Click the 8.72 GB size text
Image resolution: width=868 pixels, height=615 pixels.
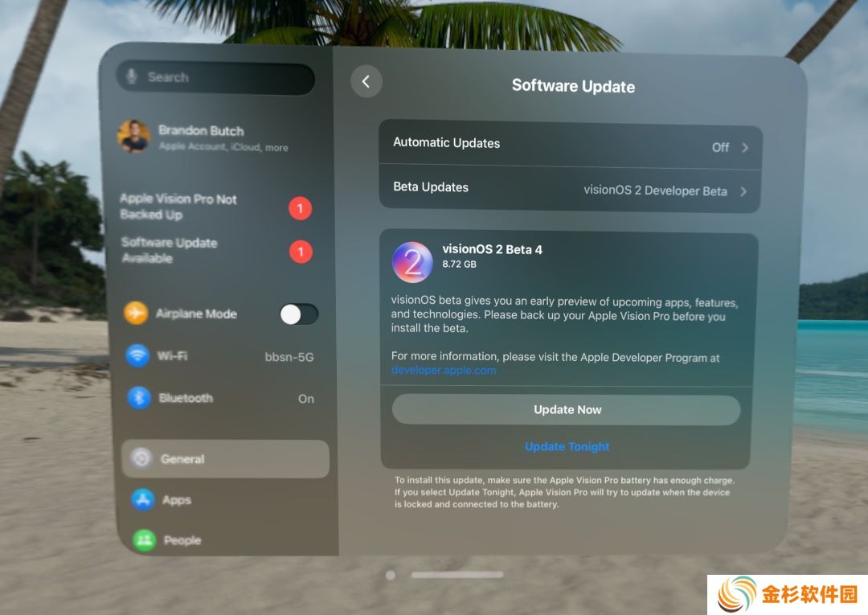459,264
